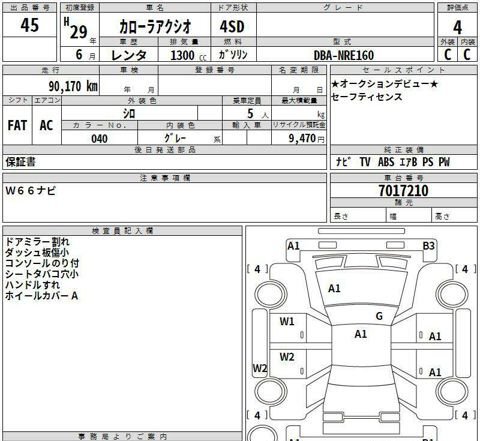The image size is (480, 441).
Task: Select the ダッシュ板傷小 inspector note
Action: pyautogui.click(x=37, y=252)
